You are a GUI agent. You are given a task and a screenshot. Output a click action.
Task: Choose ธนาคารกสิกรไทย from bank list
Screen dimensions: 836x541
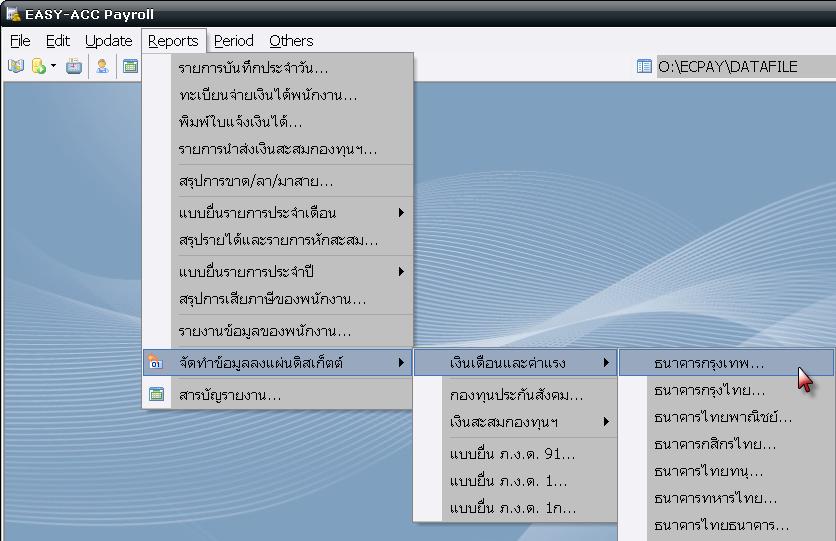click(714, 444)
